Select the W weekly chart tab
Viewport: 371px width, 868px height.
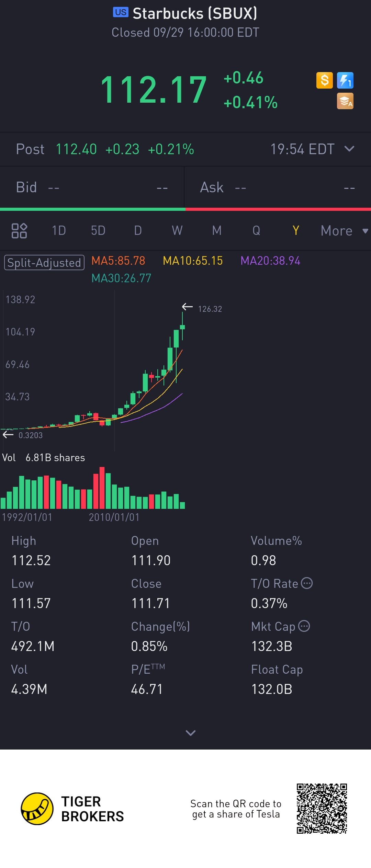(x=177, y=231)
